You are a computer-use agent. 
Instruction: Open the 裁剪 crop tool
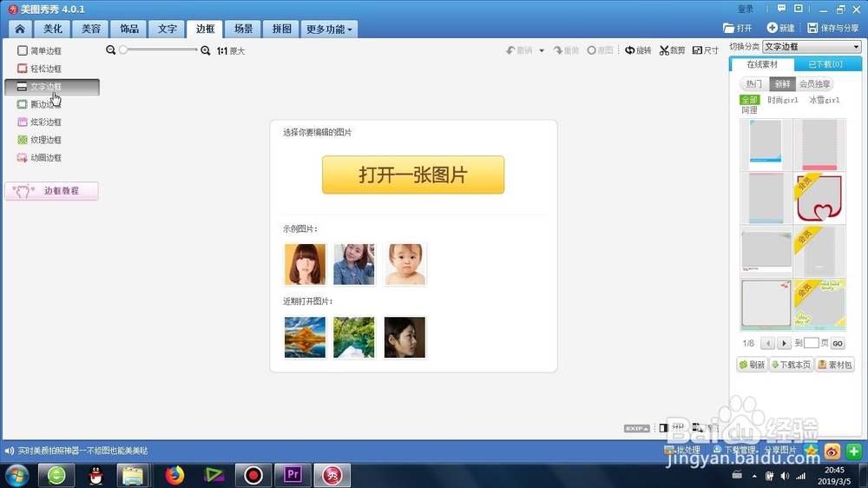click(x=672, y=50)
